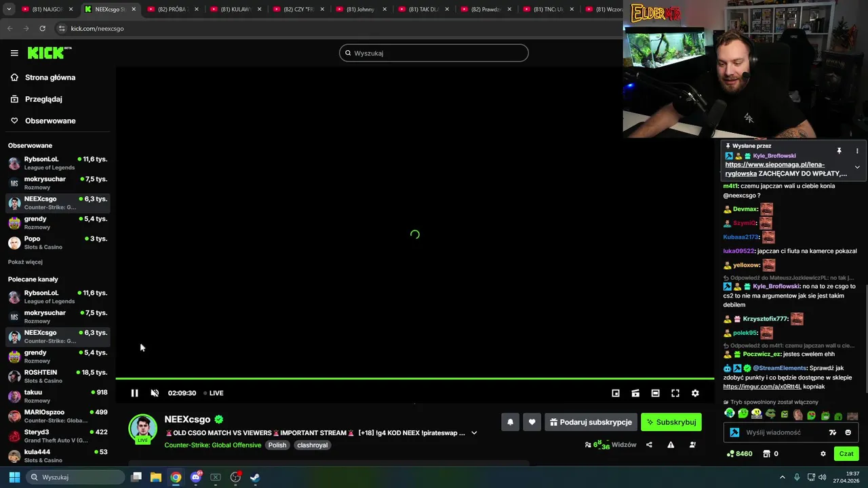Open the 7TV emote menu
This screenshot has height=488, width=868.
pyautogui.click(x=833, y=432)
